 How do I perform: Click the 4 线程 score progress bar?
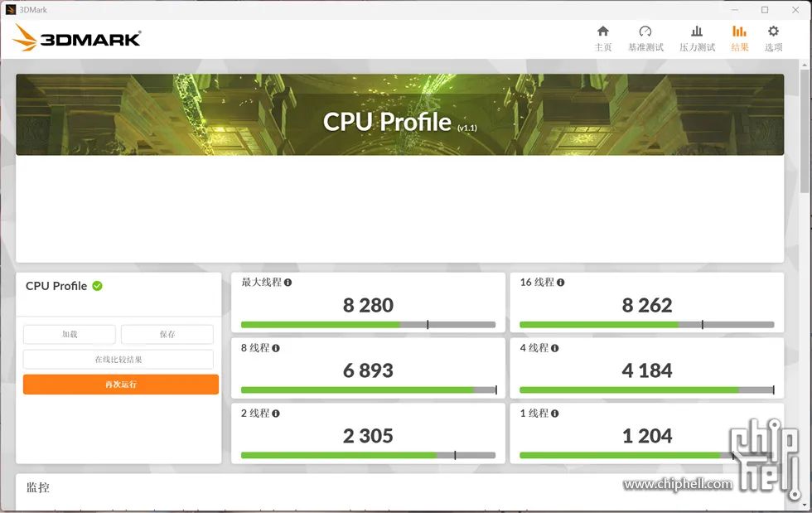tap(647, 390)
